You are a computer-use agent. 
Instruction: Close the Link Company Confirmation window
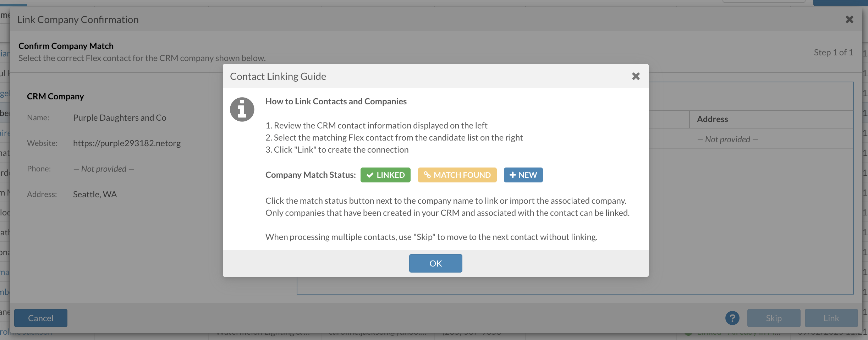(x=849, y=20)
